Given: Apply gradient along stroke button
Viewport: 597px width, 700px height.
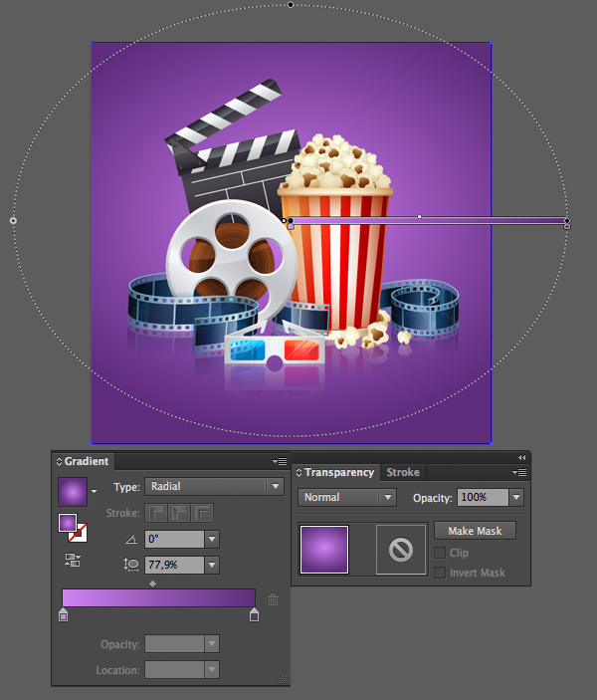Looking at the screenshot, I should pyautogui.click(x=179, y=513).
